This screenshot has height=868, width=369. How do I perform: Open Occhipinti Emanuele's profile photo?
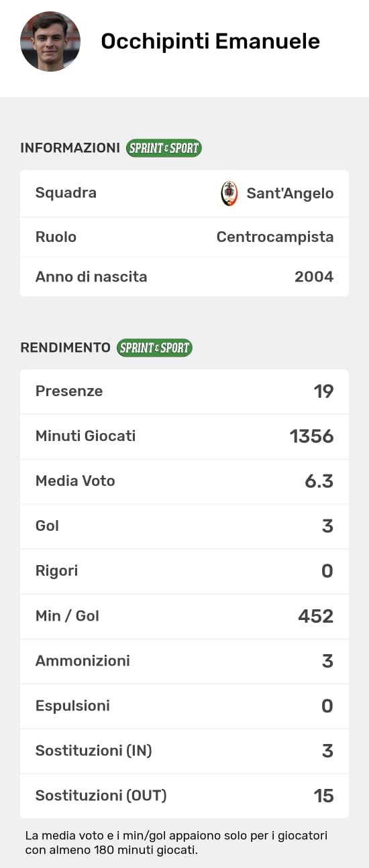click(50, 42)
